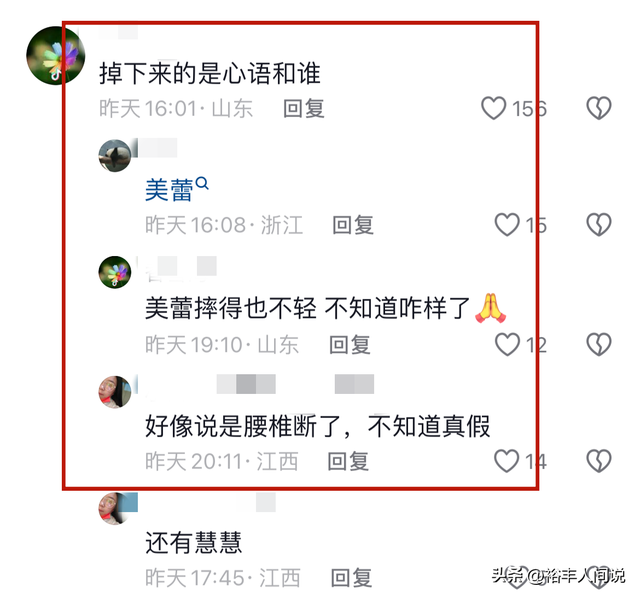Image resolution: width=640 pixels, height=598 pixels.
Task: Open the panda avatar profile
Action: pos(115,156)
